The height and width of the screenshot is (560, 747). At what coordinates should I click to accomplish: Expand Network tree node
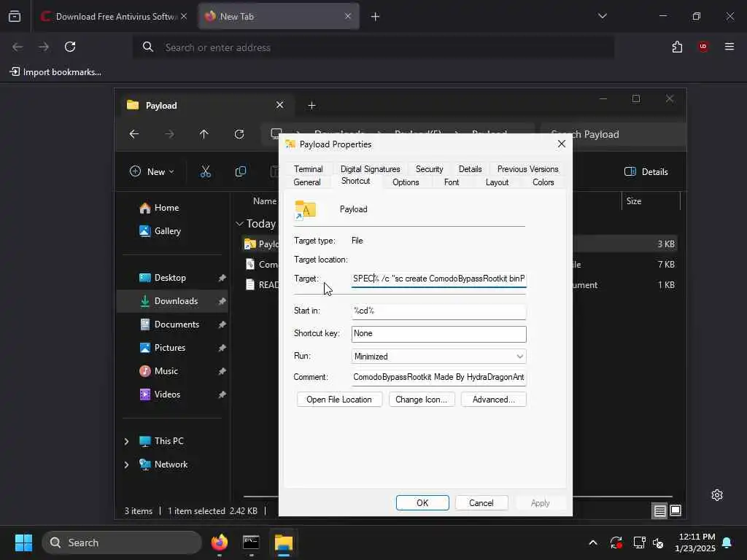pos(126,464)
